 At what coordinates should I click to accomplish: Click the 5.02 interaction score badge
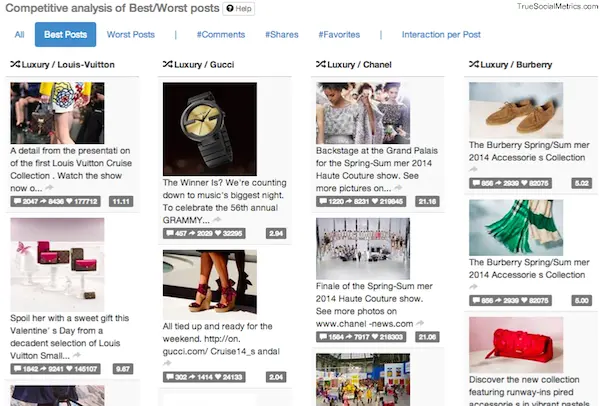pos(582,183)
